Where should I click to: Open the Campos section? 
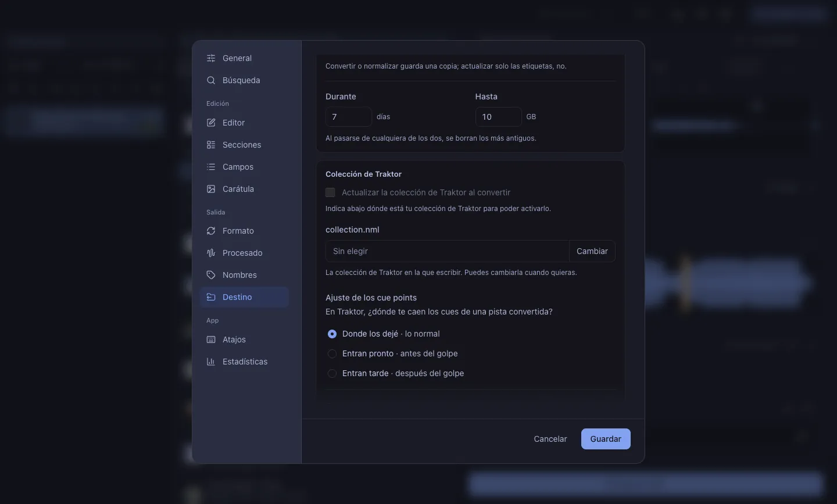coord(244,167)
